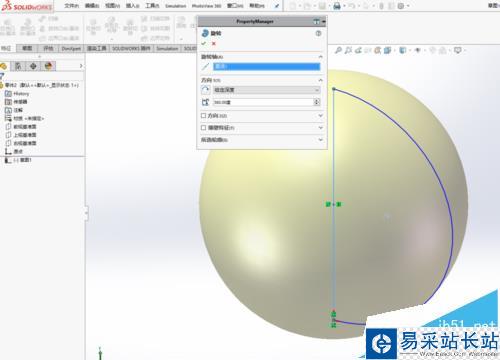
Task: Switch to the Simulation ribbon tab
Action: click(167, 49)
